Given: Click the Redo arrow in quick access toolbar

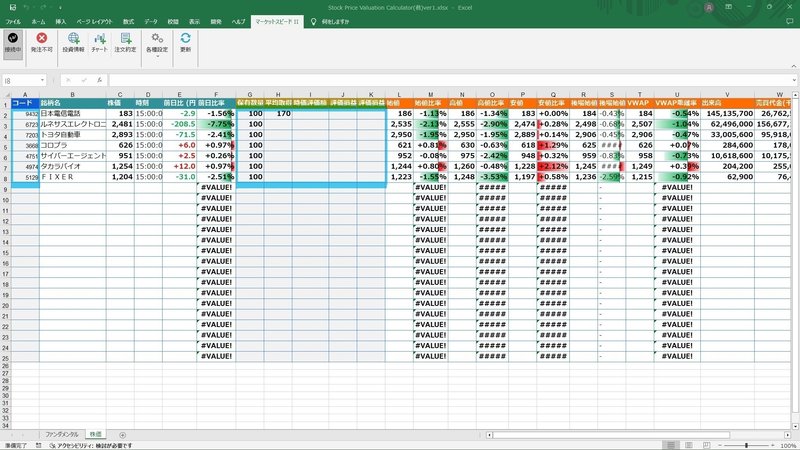Looking at the screenshot, I should [x=43, y=8].
